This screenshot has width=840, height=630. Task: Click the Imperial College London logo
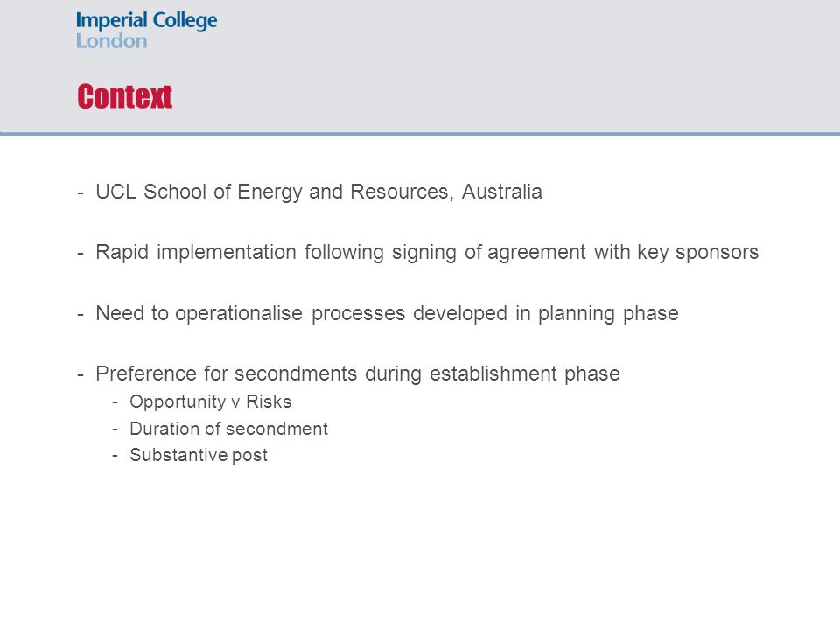(146, 30)
